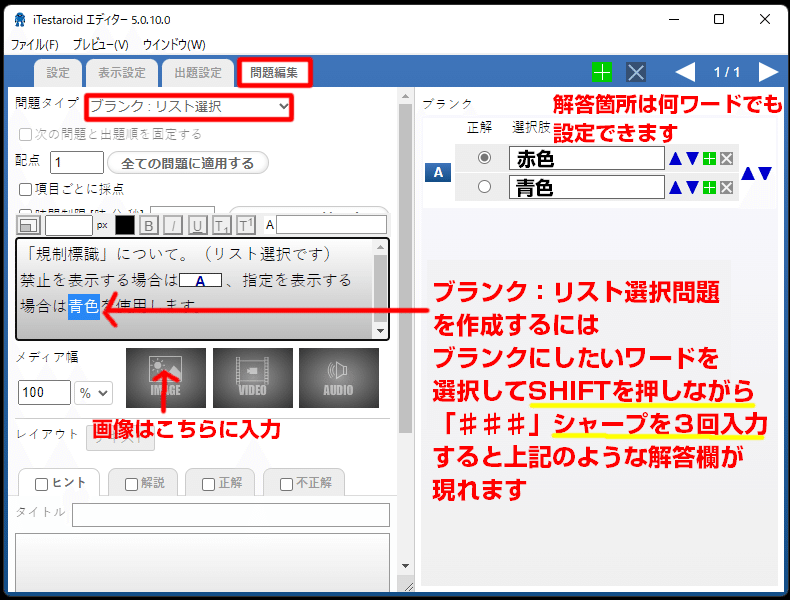Click the A blank placeholder in question text
Image resolution: width=790 pixels, height=600 pixels.
[x=201, y=281]
